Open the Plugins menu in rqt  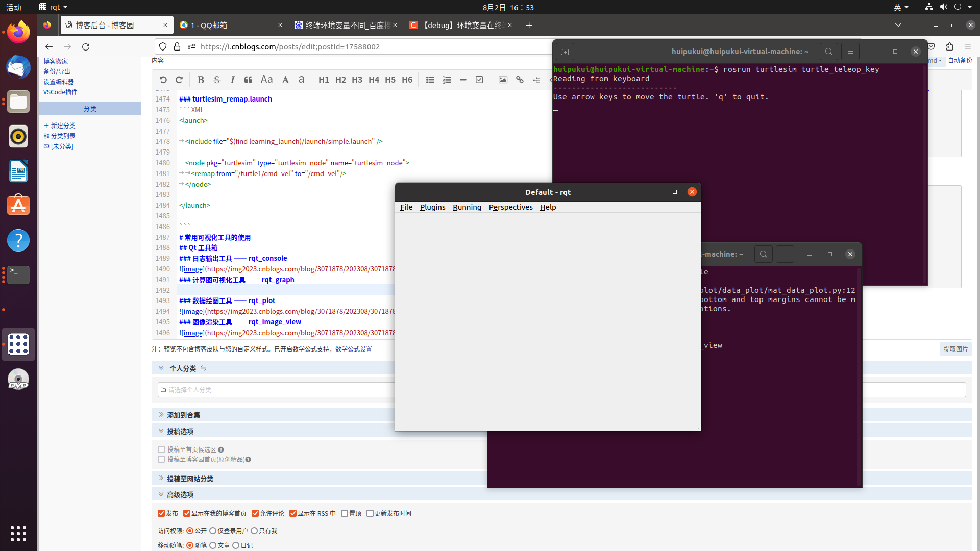click(x=432, y=207)
